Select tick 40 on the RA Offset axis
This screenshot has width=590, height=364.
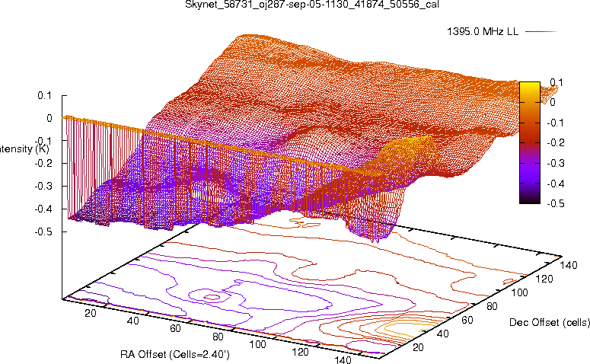coord(132,321)
